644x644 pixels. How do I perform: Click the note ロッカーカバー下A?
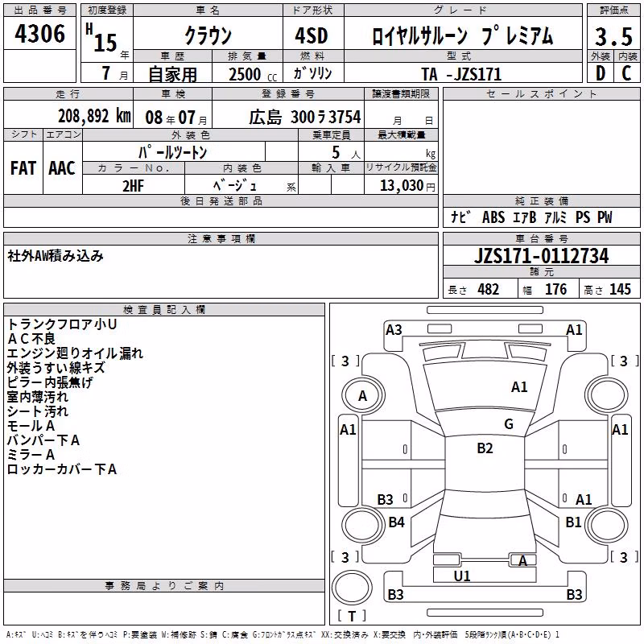[x=62, y=469]
